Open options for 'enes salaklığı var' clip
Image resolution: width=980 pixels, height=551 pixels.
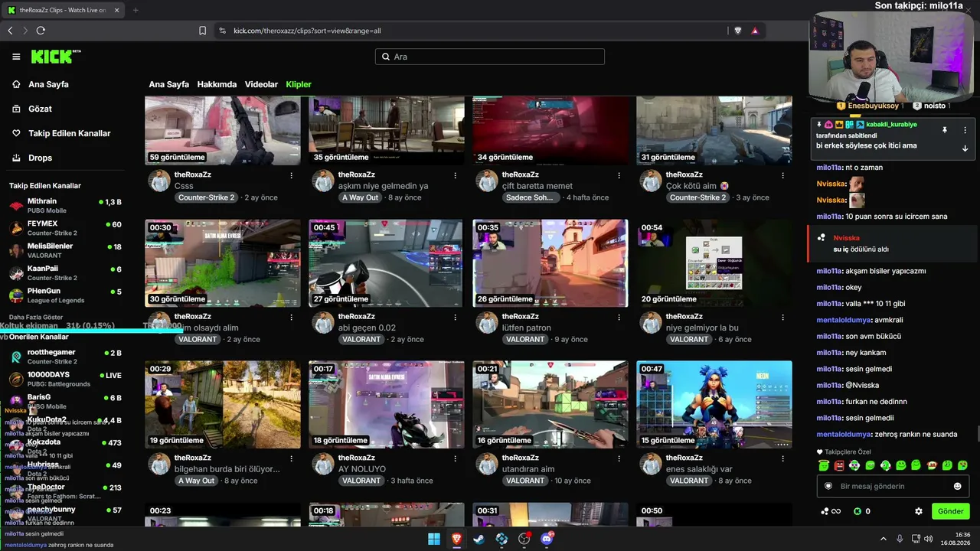pyautogui.click(x=783, y=458)
